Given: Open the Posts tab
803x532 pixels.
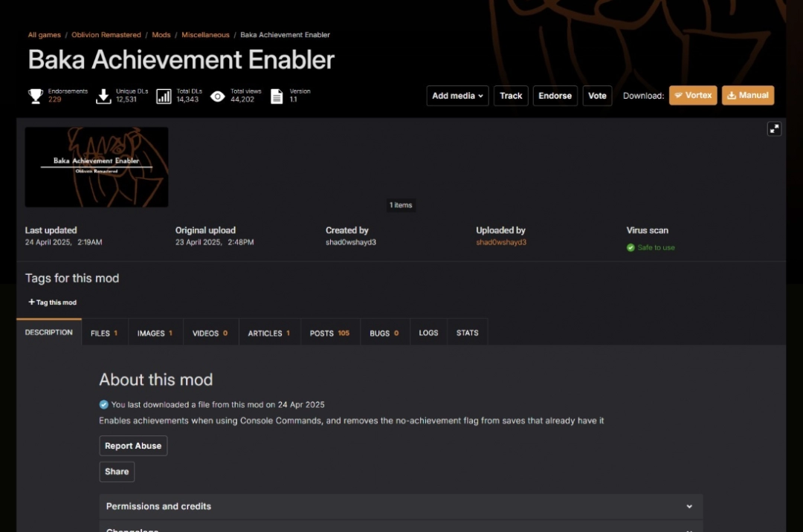Looking at the screenshot, I should 330,333.
